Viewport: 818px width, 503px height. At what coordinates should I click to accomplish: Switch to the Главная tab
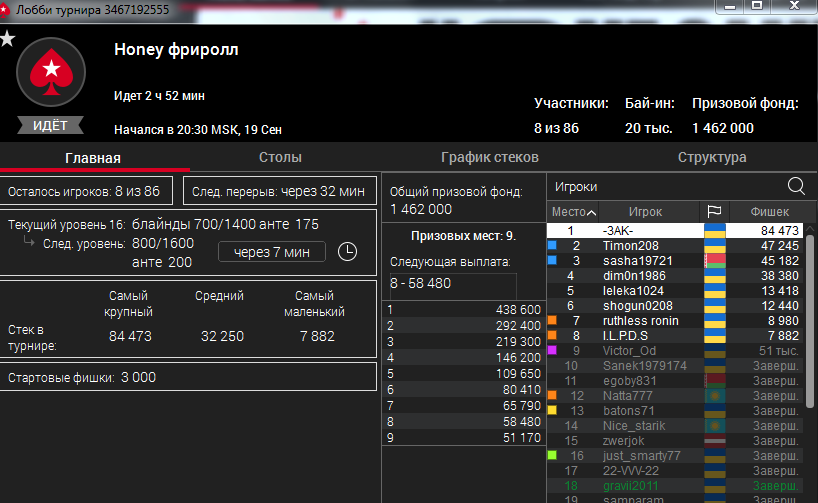(x=93, y=158)
